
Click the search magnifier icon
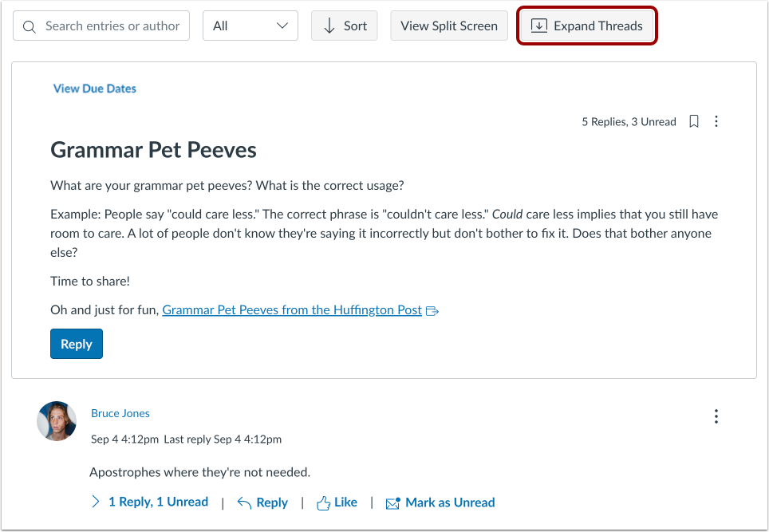pyautogui.click(x=30, y=26)
